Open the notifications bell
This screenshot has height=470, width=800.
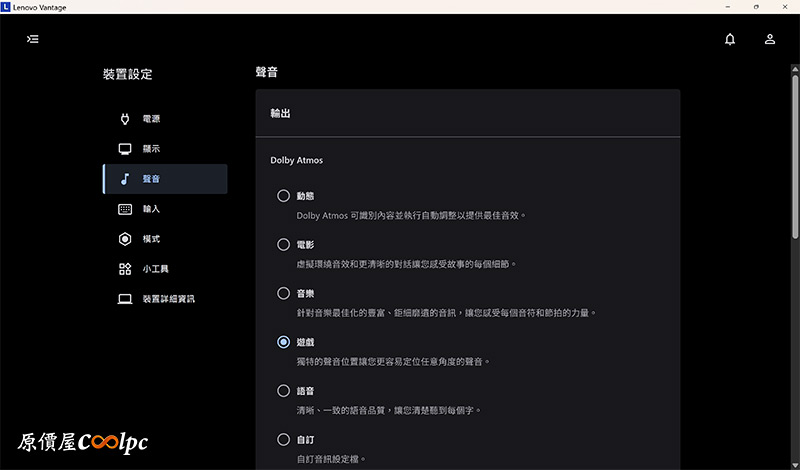click(x=730, y=39)
